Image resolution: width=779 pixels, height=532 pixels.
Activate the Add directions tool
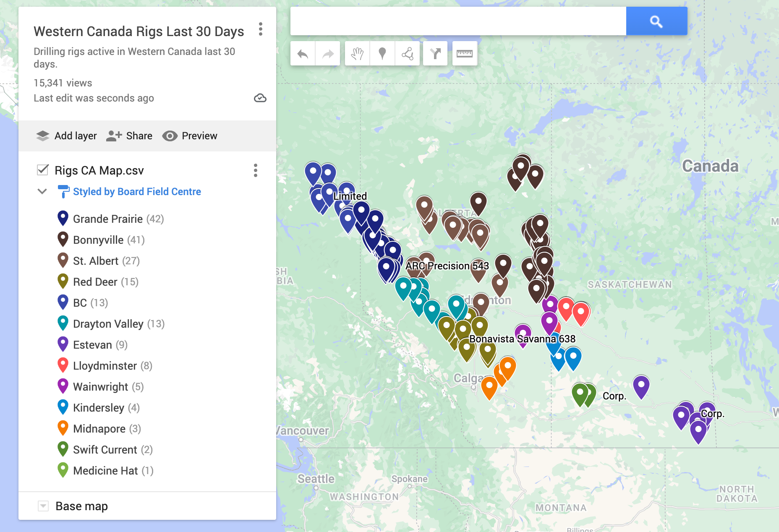pyautogui.click(x=435, y=53)
